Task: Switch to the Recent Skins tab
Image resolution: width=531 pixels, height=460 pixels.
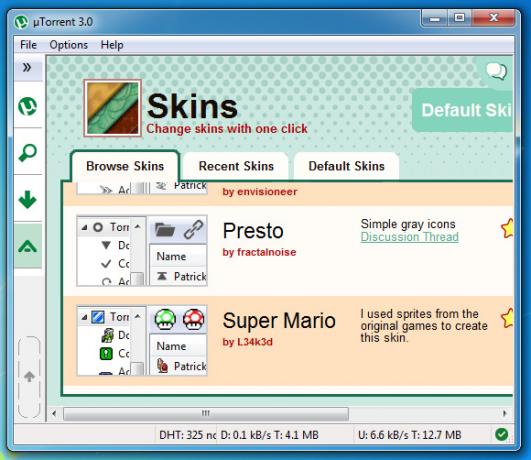Action: (x=236, y=166)
